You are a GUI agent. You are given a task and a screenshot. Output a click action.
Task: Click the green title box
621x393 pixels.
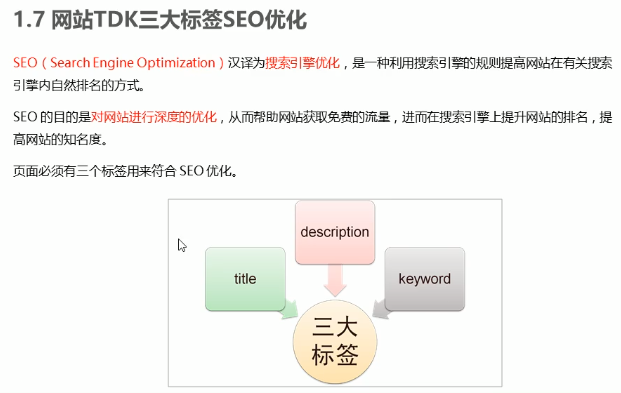point(245,279)
